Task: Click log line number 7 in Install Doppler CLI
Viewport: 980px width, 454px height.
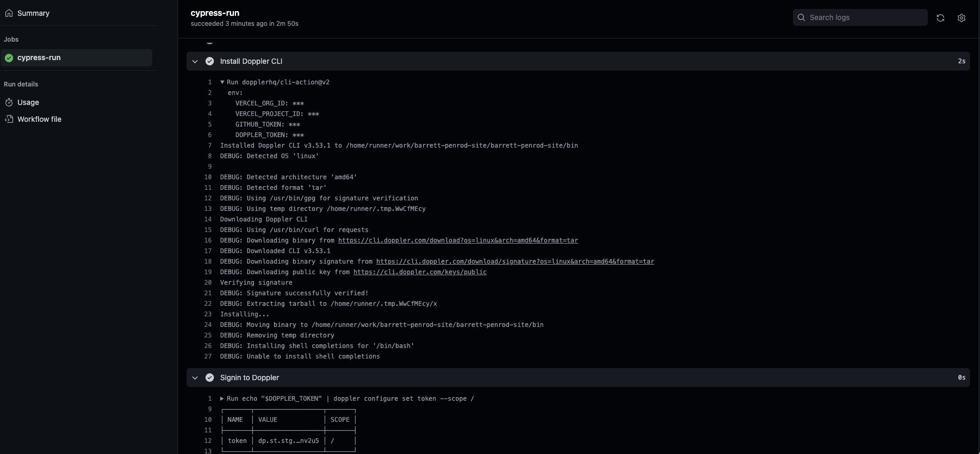Action: 210,146
